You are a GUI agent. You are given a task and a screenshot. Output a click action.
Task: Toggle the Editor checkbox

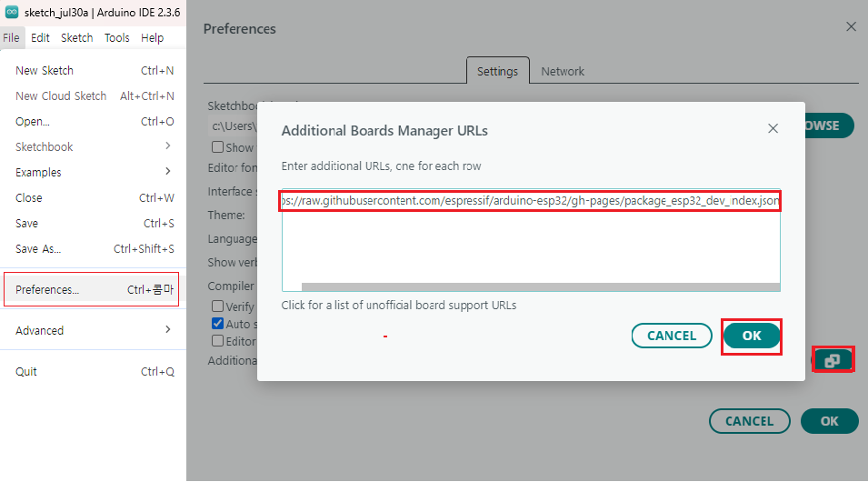(x=217, y=341)
